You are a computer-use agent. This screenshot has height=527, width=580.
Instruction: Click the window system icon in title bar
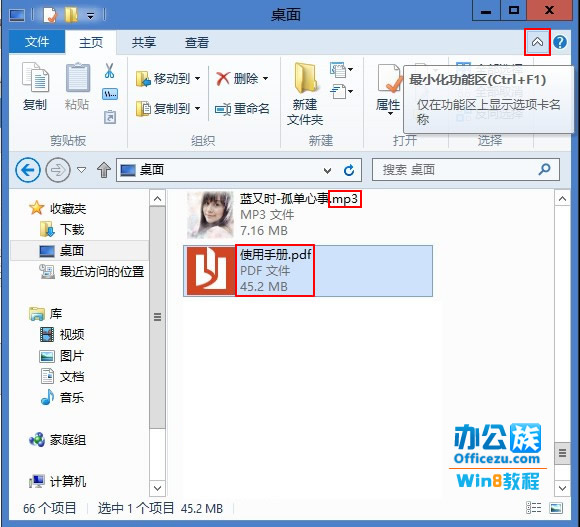pyautogui.click(x=17, y=15)
